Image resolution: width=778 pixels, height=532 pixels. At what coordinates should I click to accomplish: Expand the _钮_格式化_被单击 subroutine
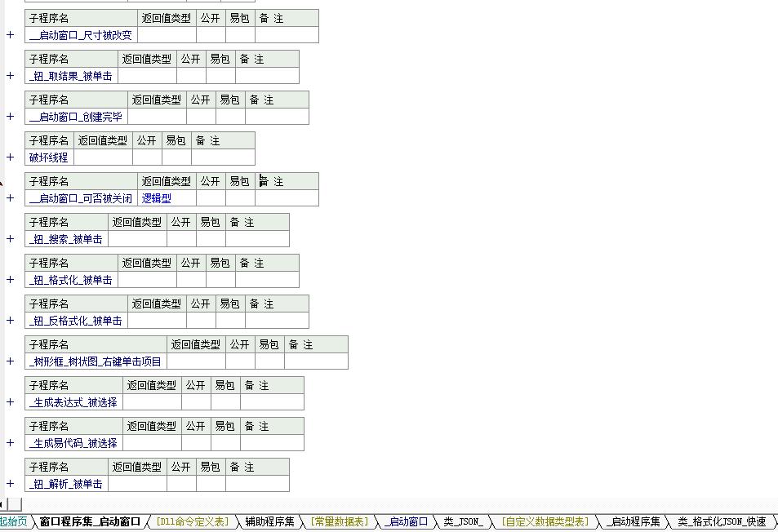click(10, 280)
